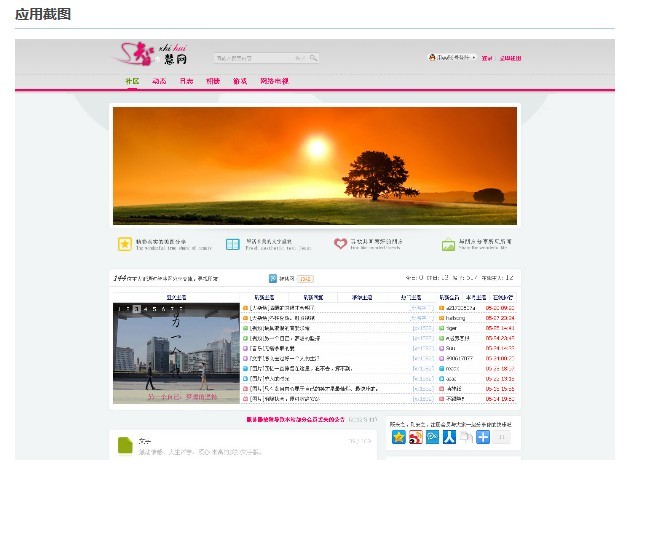Click the green picture feature icon
This screenshot has height=533, width=648.
point(448,245)
